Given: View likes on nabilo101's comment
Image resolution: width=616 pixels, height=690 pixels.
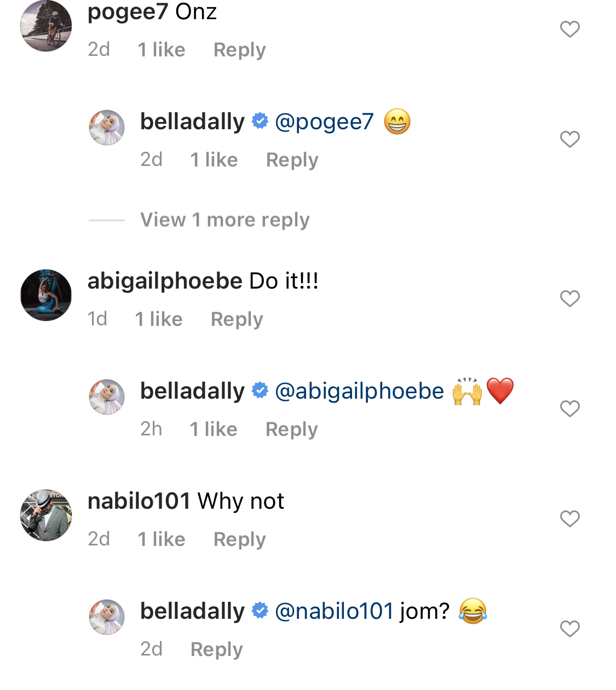Looking at the screenshot, I should click(162, 539).
